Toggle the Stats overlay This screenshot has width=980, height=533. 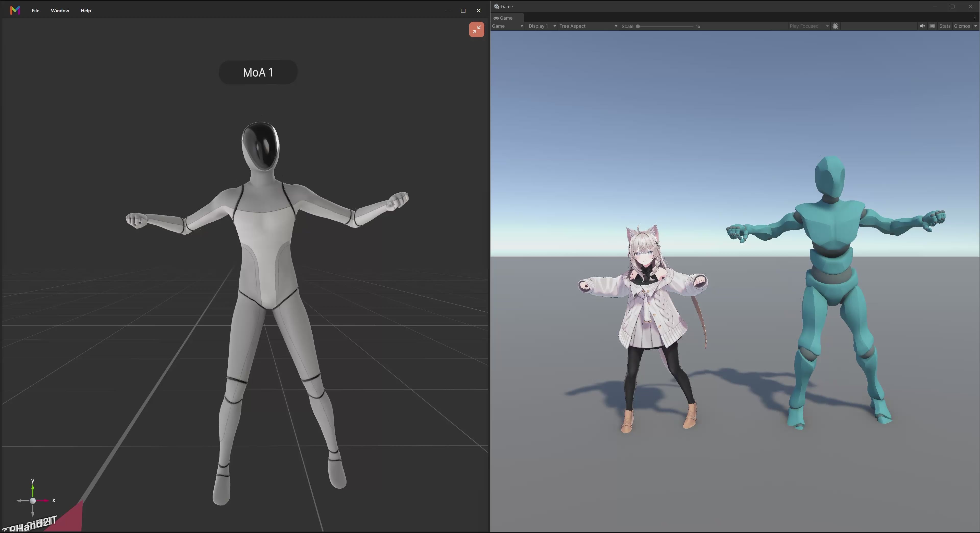tap(945, 26)
